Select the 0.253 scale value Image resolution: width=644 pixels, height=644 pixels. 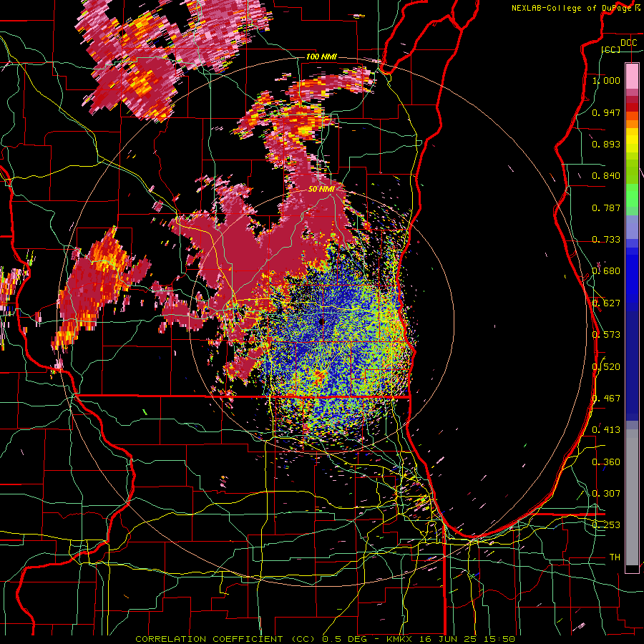coord(606,525)
